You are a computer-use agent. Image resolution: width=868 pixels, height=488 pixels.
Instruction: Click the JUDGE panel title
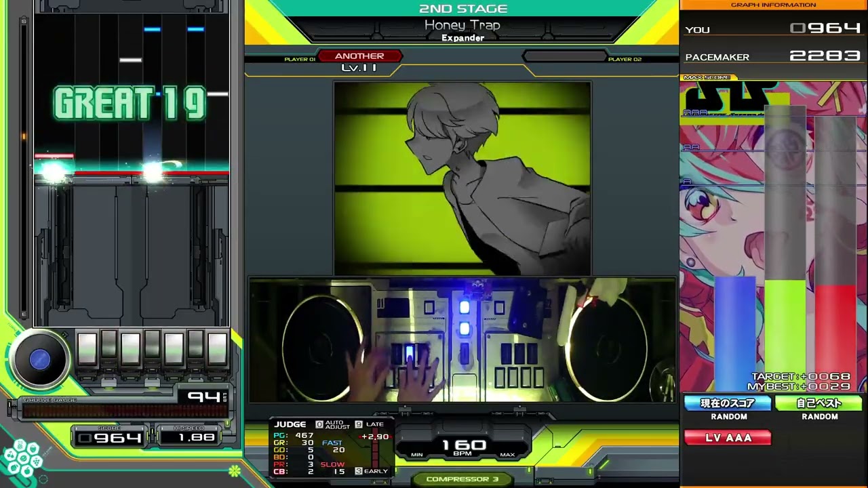[290, 424]
